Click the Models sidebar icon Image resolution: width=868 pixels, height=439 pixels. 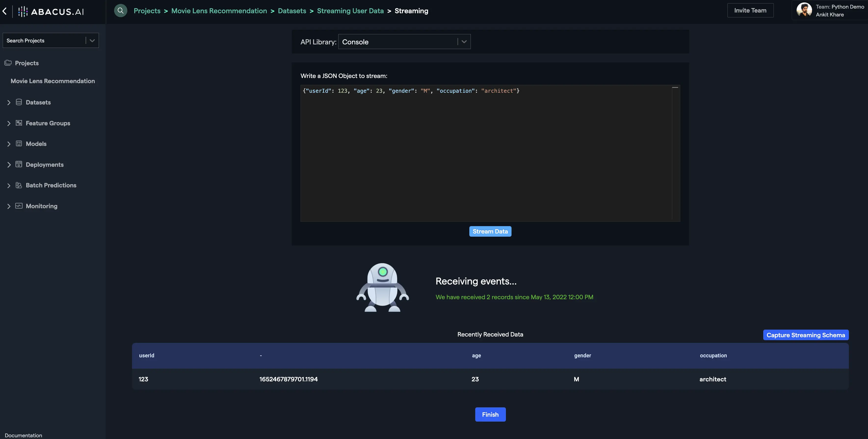coord(19,143)
